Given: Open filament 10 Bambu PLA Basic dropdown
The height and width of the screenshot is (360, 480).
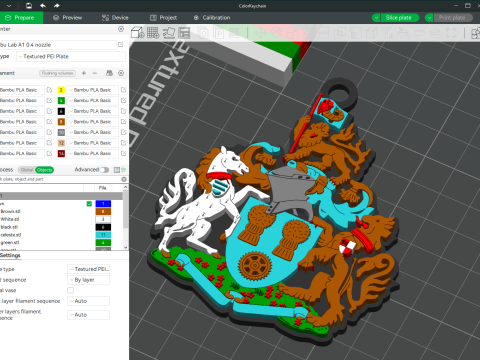Looking at the screenshot, I should coord(92,132).
